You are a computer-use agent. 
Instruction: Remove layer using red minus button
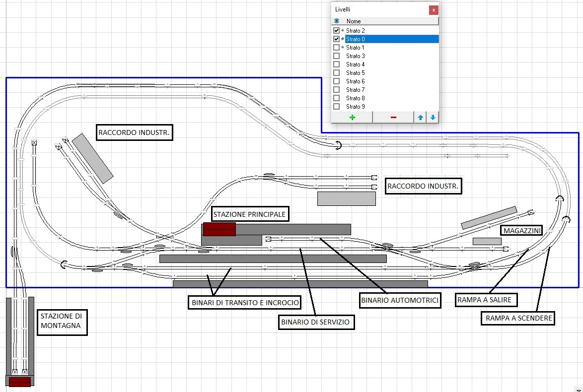point(393,117)
